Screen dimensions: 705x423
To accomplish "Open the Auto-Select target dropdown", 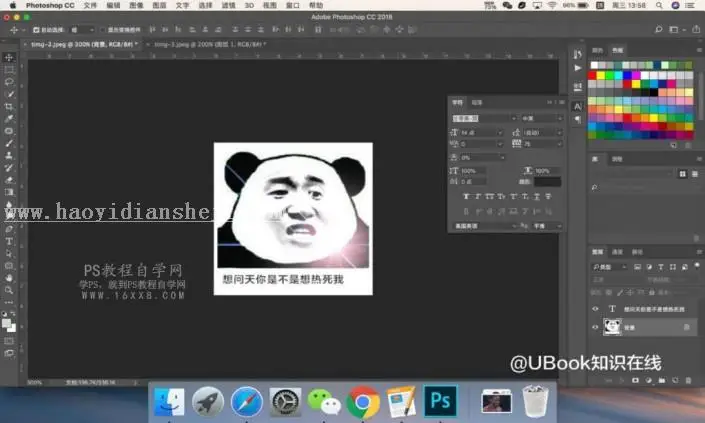I will [x=82, y=30].
